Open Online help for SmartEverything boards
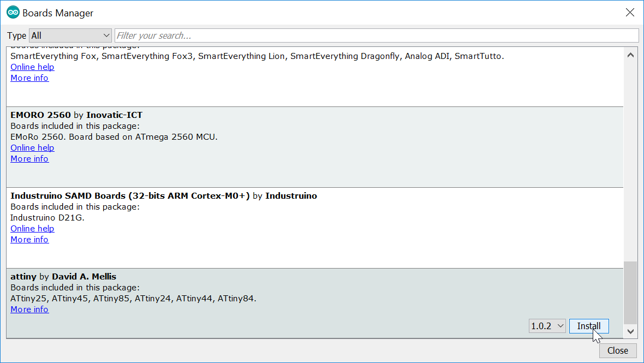The height and width of the screenshot is (363, 644). click(32, 67)
